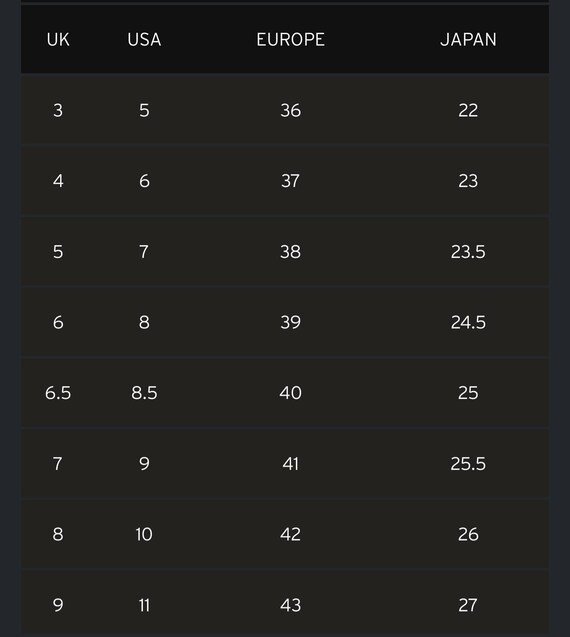This screenshot has height=637, width=570.
Task: Click USA size 8.5 cell
Action: 144,393
